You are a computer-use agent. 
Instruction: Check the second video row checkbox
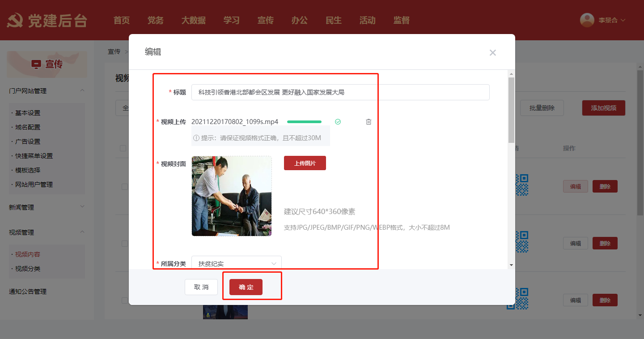[125, 244]
